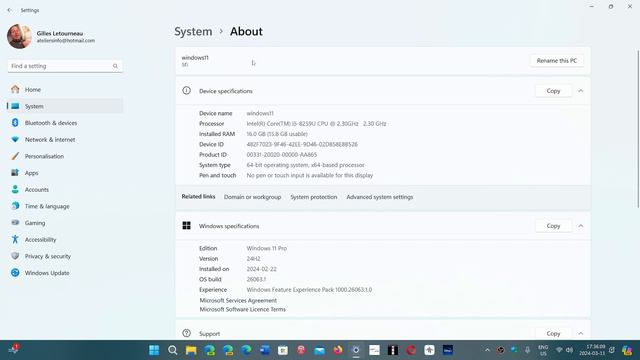
Task: Collapse the Support section
Action: pyautogui.click(x=580, y=333)
